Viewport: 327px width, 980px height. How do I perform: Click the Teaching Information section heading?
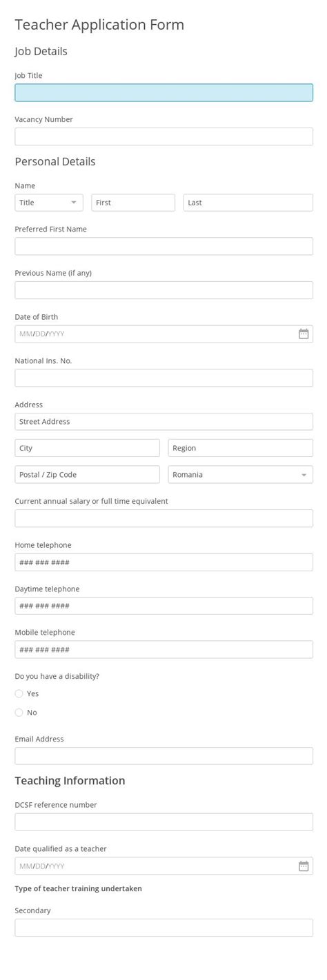(70, 781)
